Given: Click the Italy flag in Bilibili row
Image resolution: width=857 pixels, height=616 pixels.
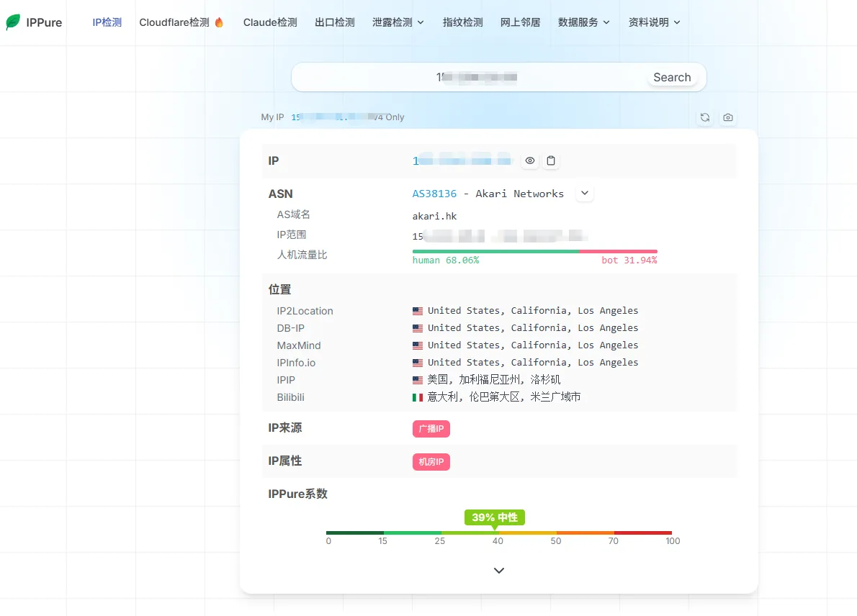Looking at the screenshot, I should coord(418,397).
